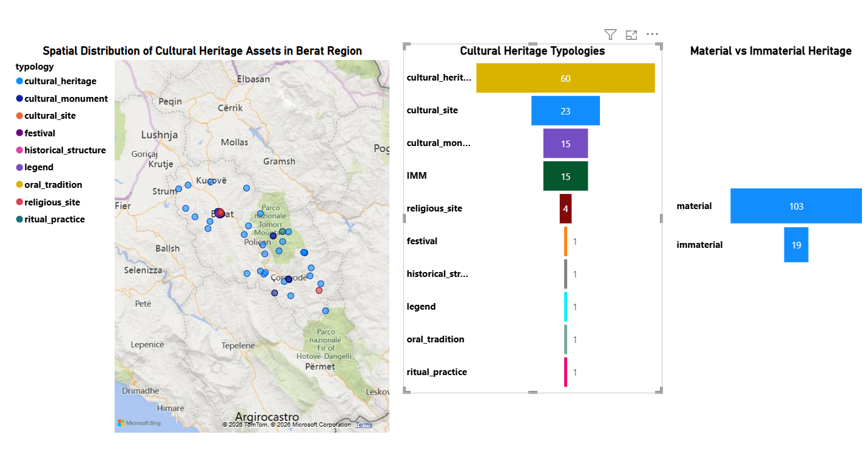Click Argirocastro label on the map

[x=267, y=417]
